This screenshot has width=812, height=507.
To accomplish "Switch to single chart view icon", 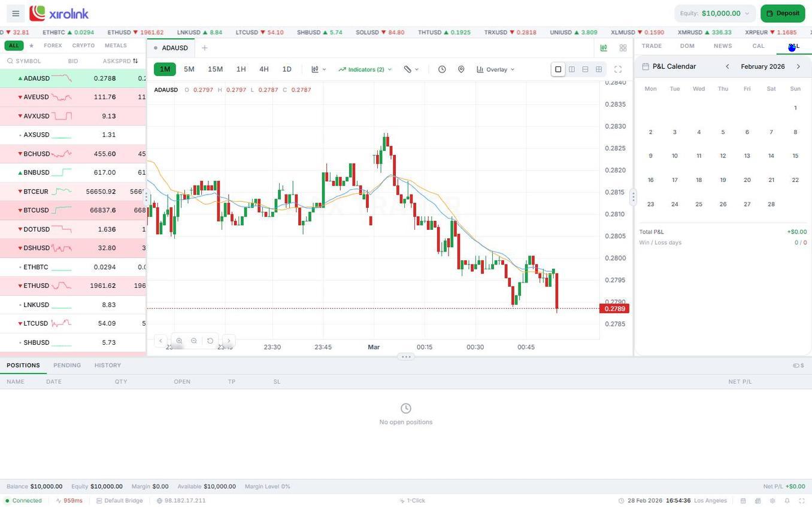I will [604, 48].
